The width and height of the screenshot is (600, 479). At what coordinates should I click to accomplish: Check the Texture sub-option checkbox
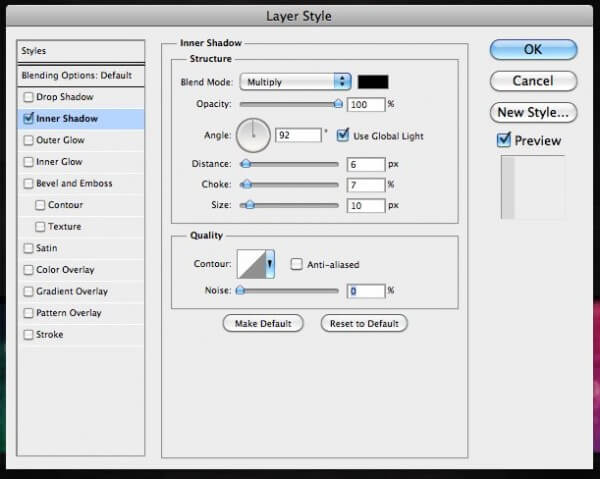pyautogui.click(x=40, y=226)
